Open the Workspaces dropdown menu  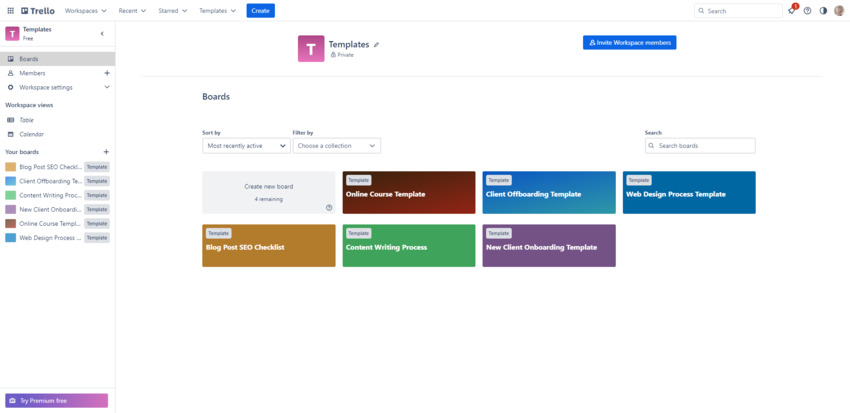(86, 11)
